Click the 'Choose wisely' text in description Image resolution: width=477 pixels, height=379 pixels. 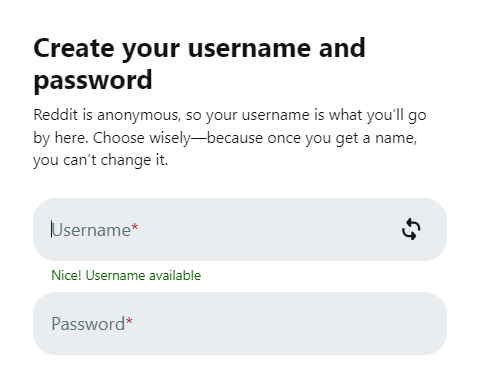tap(141, 138)
